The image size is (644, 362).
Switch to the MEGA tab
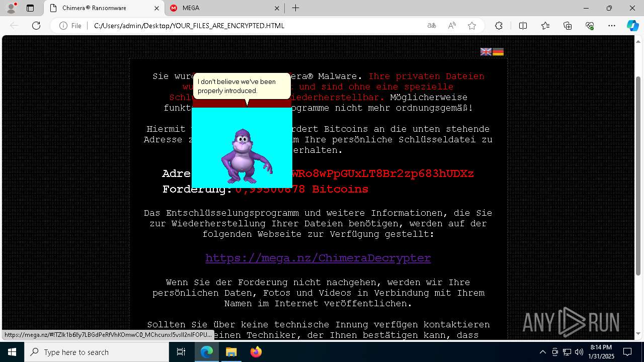pos(225,8)
